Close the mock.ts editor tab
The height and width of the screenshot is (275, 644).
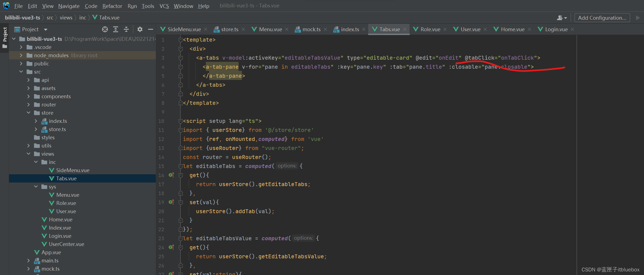point(325,29)
